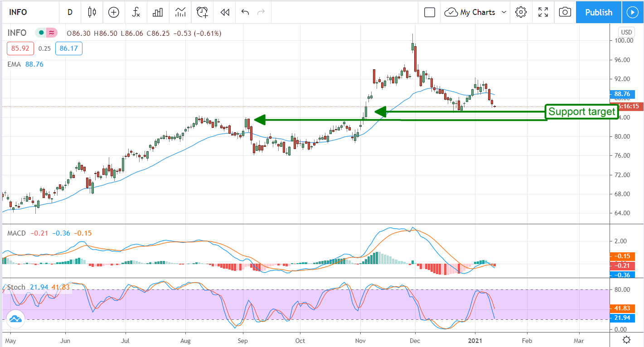
Task: Click the compare or add symbol icon
Action: click(x=113, y=12)
